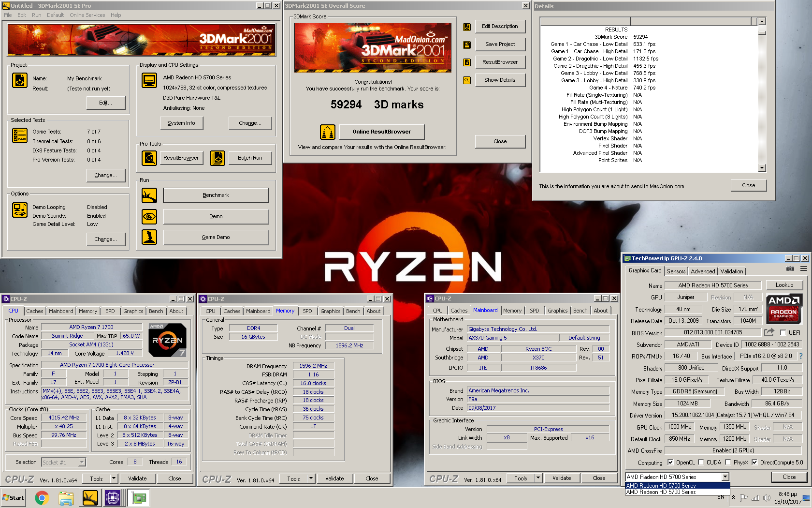Viewport: 812px width, 508px height.
Task: Open Tools dropdown arrow in CPU-Z CPU window
Action: pos(114,478)
